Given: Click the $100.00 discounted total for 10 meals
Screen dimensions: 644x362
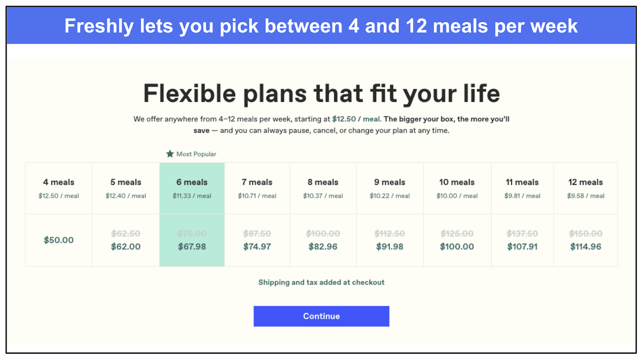Looking at the screenshot, I should point(457,247).
